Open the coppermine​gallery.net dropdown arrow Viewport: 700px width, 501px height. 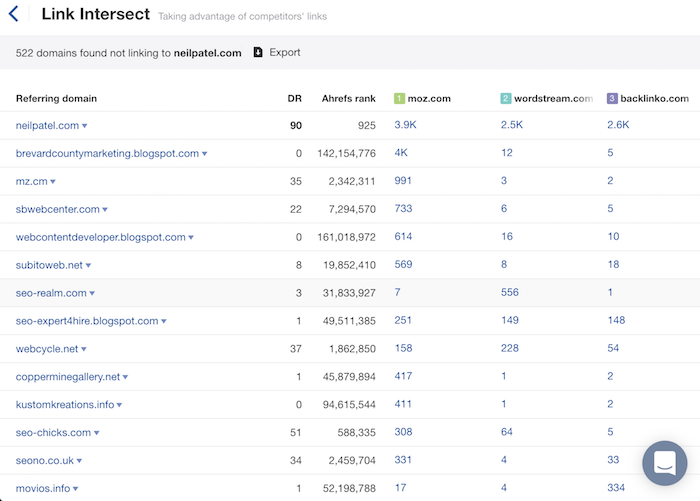pyautogui.click(x=125, y=377)
